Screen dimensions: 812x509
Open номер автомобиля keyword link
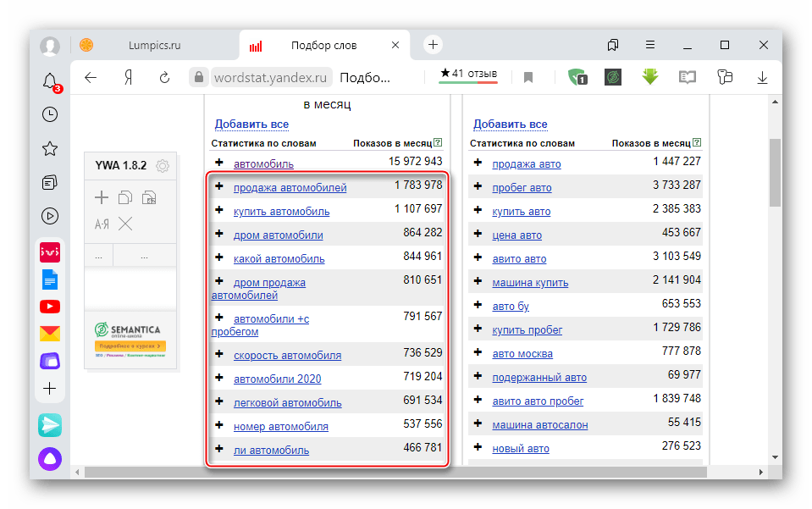click(x=280, y=427)
